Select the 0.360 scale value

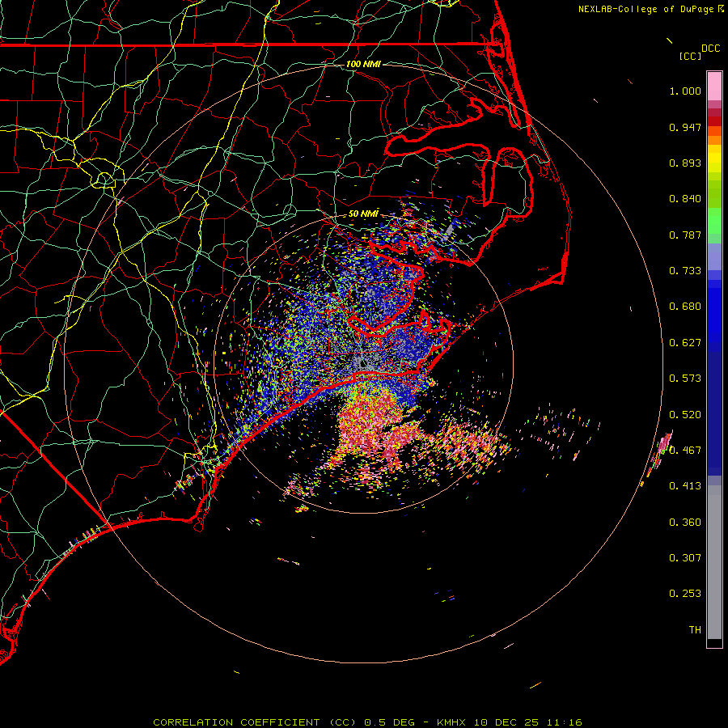(x=685, y=523)
